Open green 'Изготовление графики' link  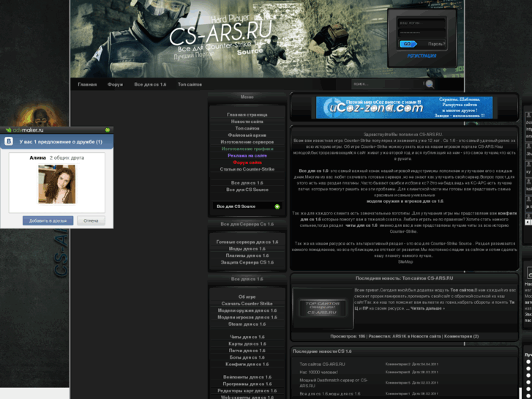pyautogui.click(x=247, y=149)
